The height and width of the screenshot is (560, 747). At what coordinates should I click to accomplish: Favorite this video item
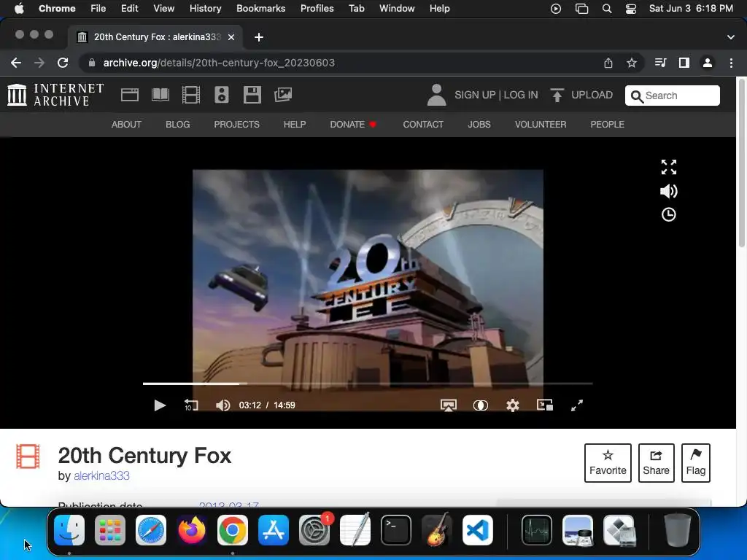click(x=608, y=463)
